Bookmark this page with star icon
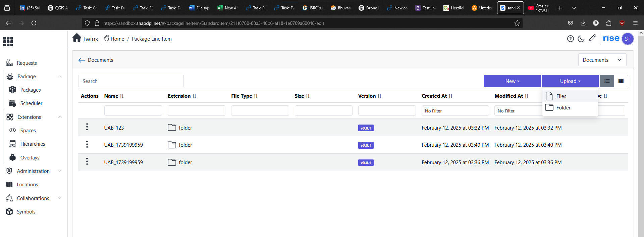Screen dimensions: 644x237 (517, 23)
